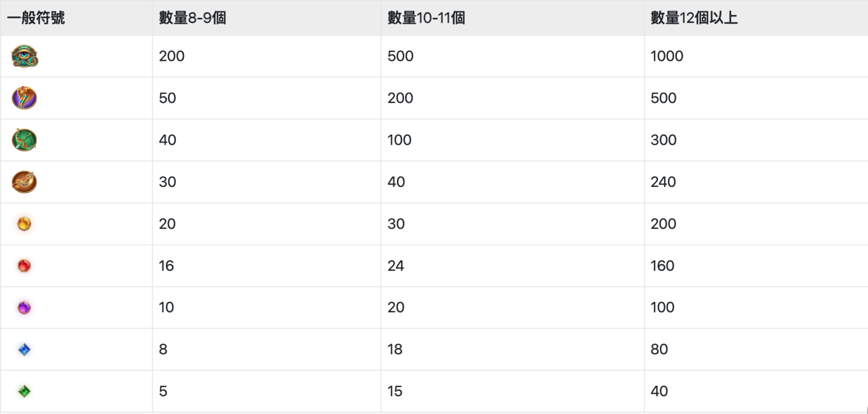Select the green bow and arrow symbol
The height and width of the screenshot is (414, 868).
(24, 140)
